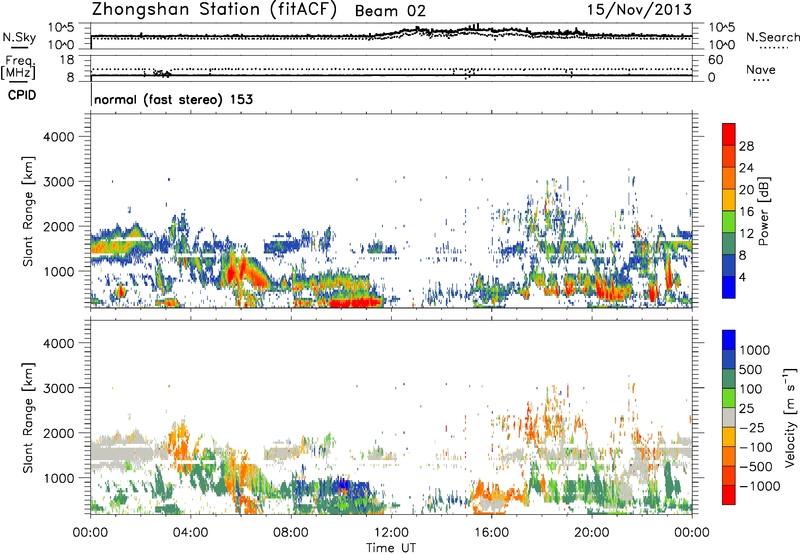The image size is (800, 554).
Task: Click the 'Power [dB]' colorbar label
Action: point(764,211)
